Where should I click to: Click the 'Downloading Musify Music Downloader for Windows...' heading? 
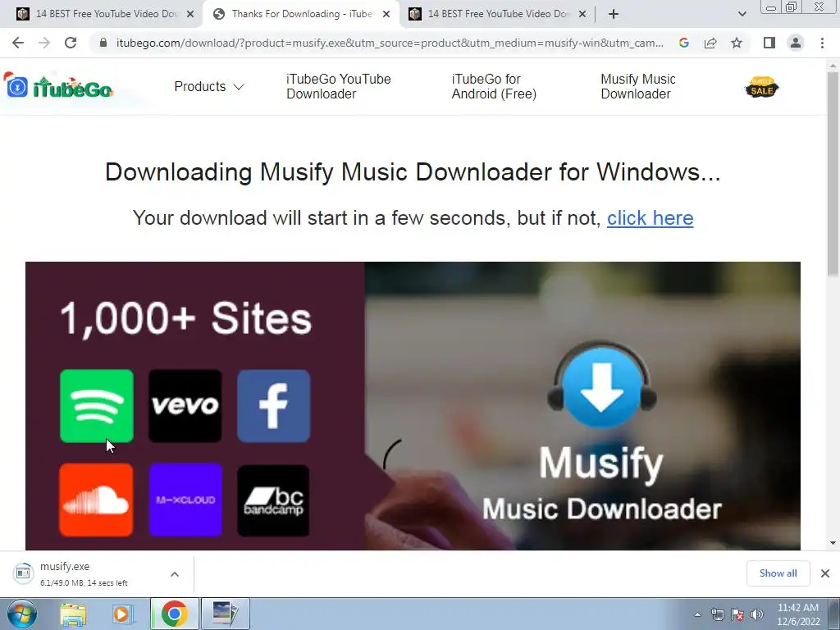pos(413,172)
